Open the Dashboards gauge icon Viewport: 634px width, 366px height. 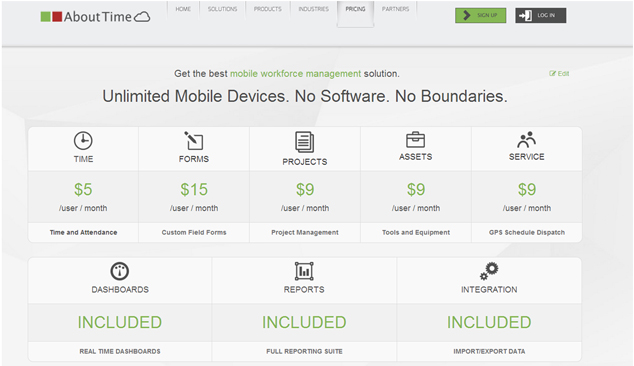tap(120, 271)
